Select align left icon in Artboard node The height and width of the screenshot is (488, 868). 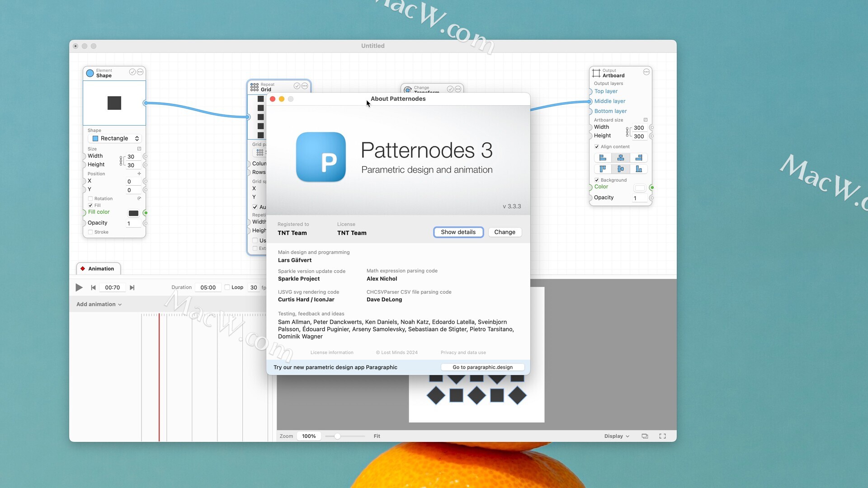point(603,158)
